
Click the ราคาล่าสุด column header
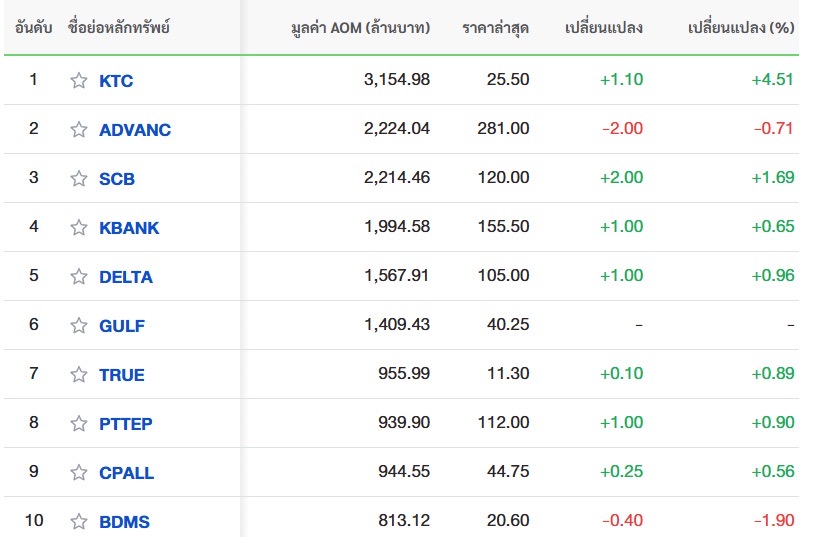496,28
